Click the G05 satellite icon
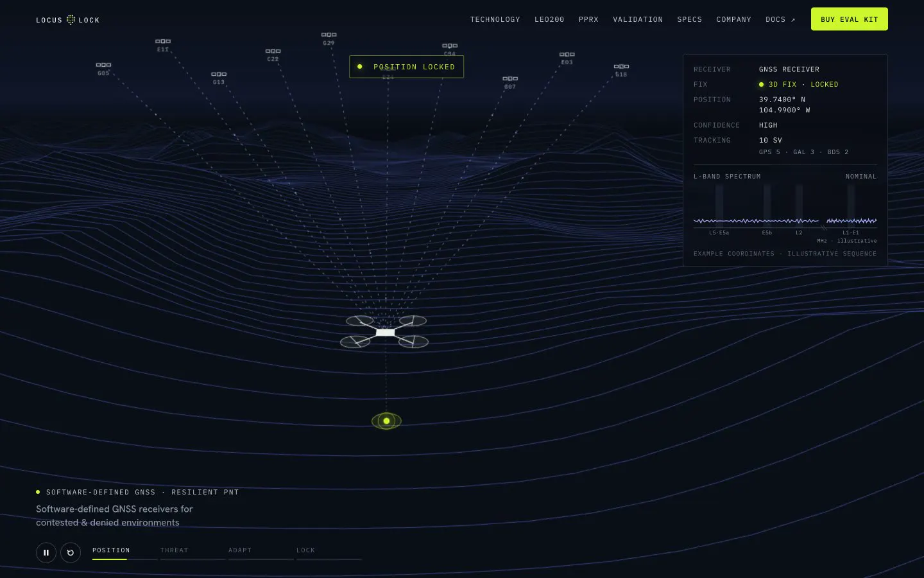This screenshot has width=924, height=578. [103, 65]
